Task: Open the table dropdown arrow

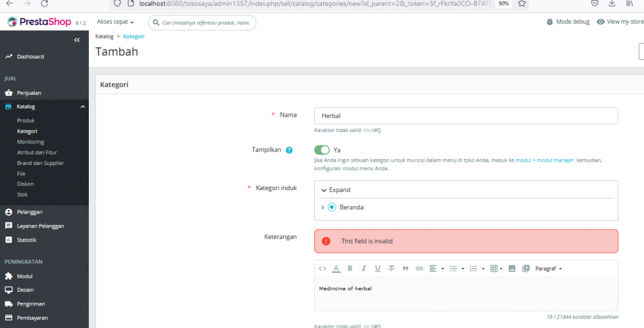Action: (x=501, y=269)
